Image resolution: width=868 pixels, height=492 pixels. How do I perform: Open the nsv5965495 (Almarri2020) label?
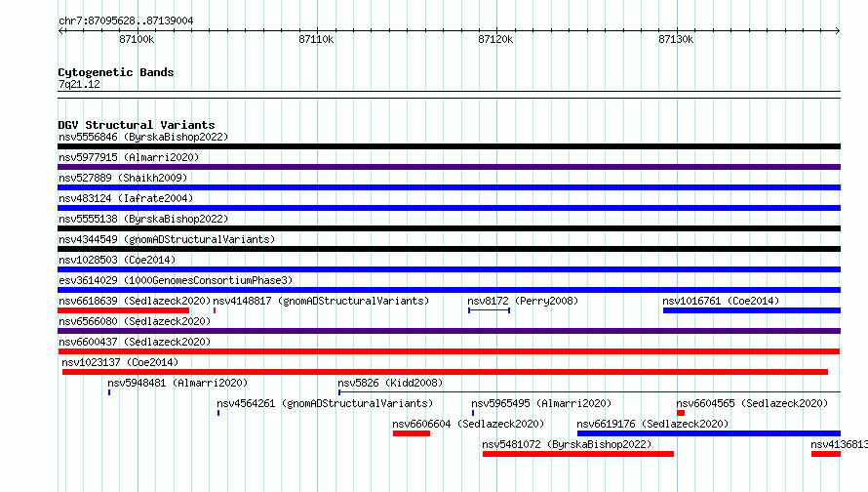[x=541, y=403]
